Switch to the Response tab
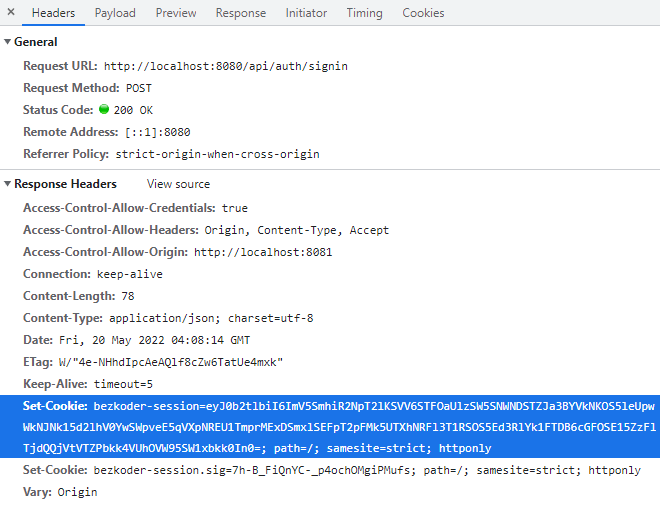The width and height of the screenshot is (660, 510). (x=241, y=13)
